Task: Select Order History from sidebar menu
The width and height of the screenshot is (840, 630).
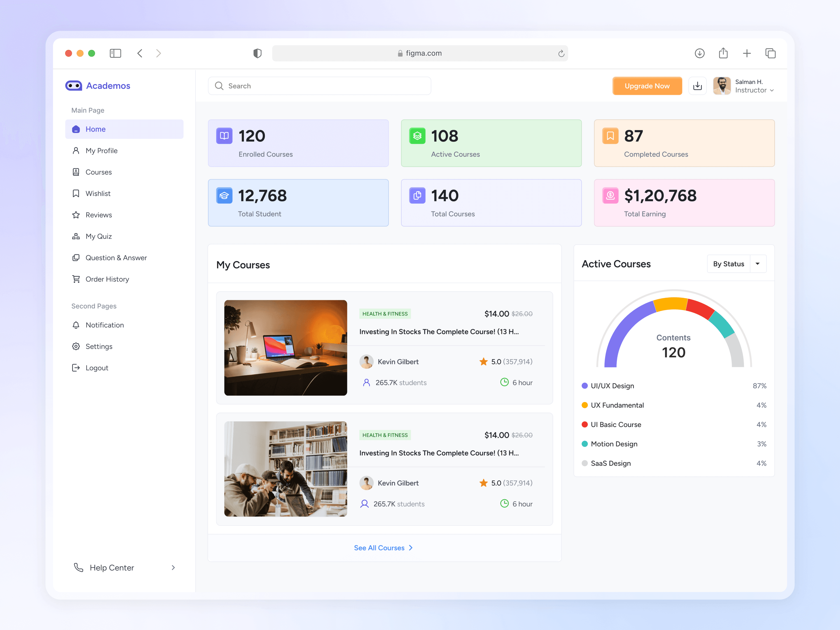Action: coord(107,279)
